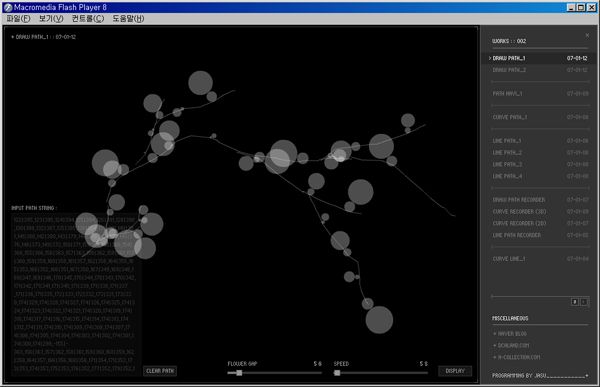Click the DRAW PATH_1 canvas title label

(x=44, y=37)
